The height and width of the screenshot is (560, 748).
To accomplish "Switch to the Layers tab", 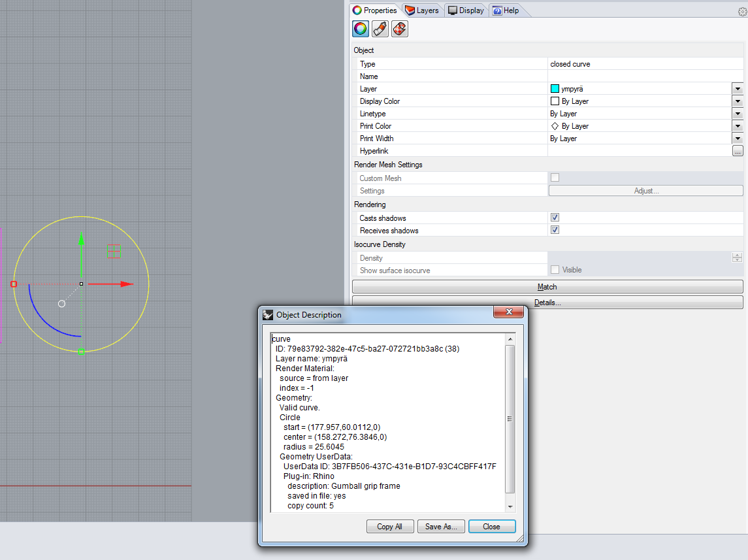I will [422, 10].
